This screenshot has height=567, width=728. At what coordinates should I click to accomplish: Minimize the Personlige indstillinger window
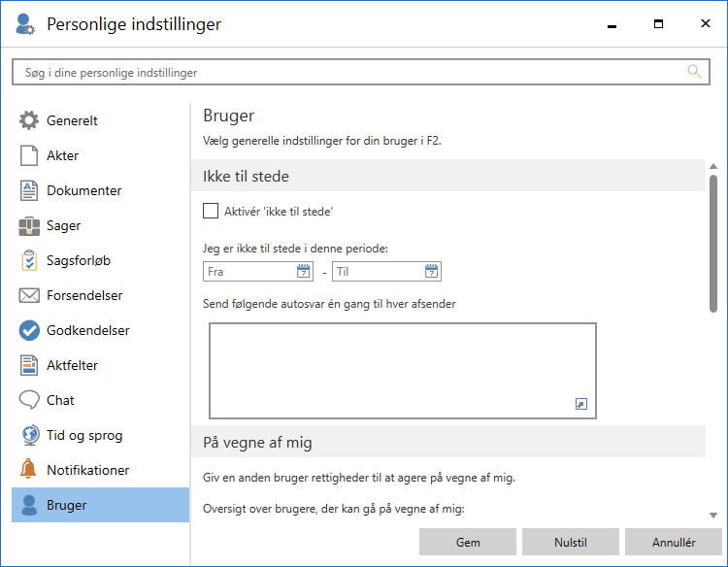point(612,24)
